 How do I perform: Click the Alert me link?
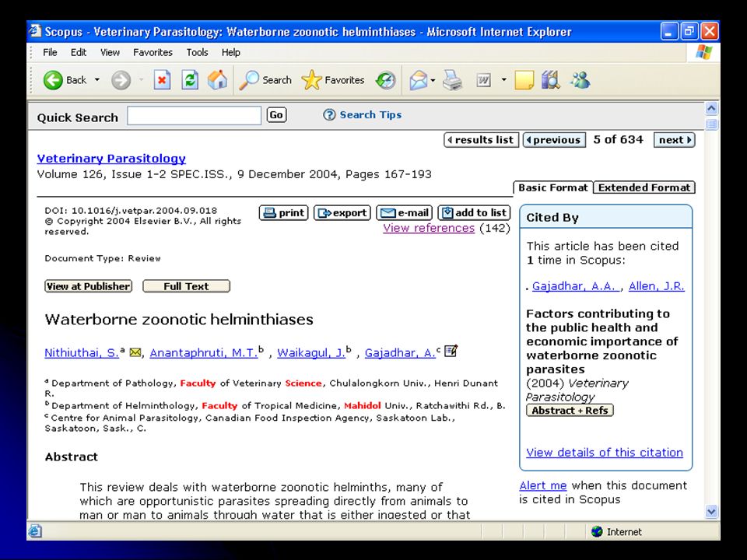click(x=543, y=485)
